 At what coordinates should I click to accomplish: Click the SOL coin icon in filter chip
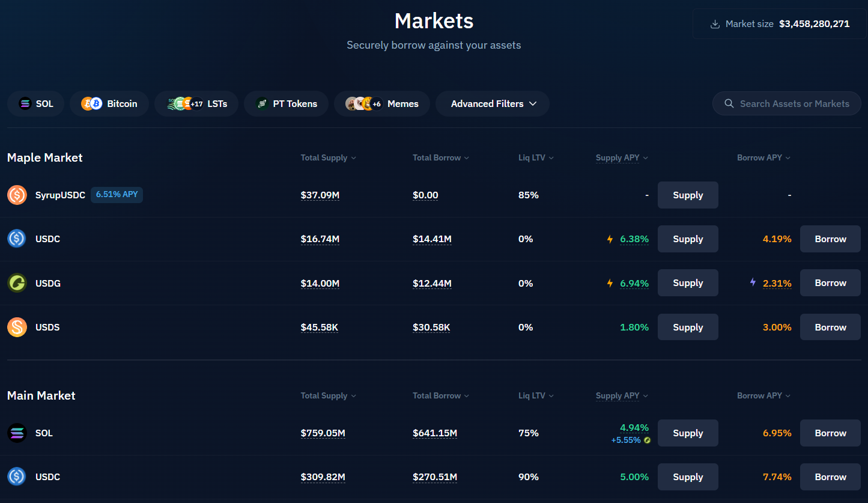point(25,104)
